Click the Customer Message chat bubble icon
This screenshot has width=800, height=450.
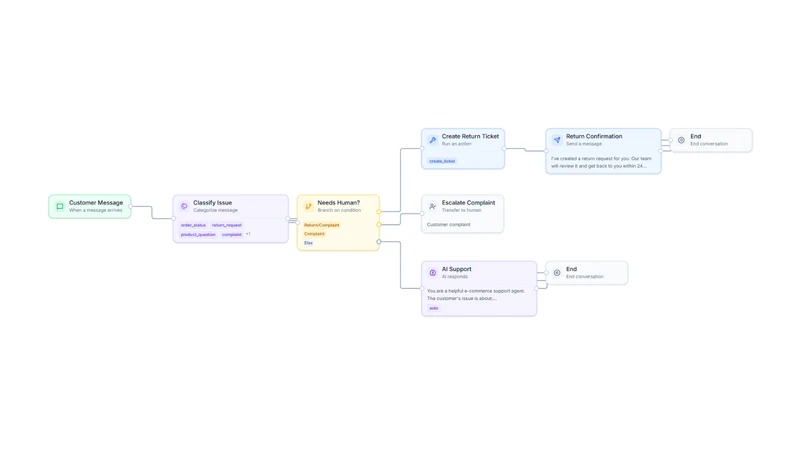coord(60,207)
